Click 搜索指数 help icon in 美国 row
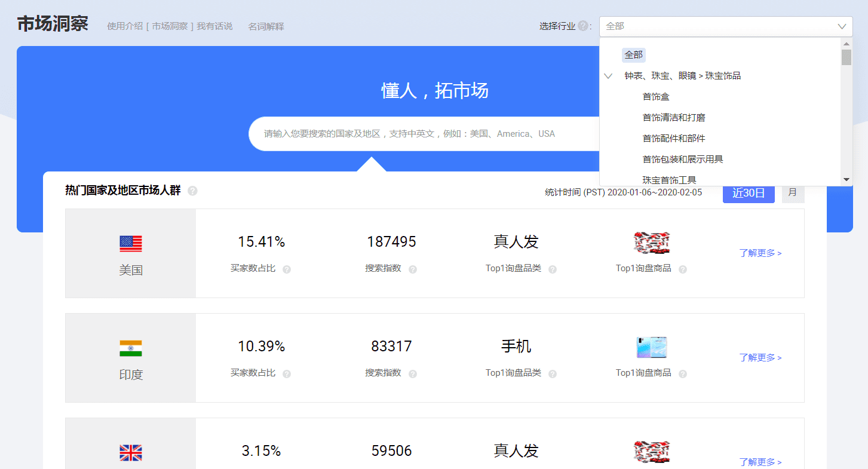This screenshot has width=868, height=469. (x=413, y=269)
